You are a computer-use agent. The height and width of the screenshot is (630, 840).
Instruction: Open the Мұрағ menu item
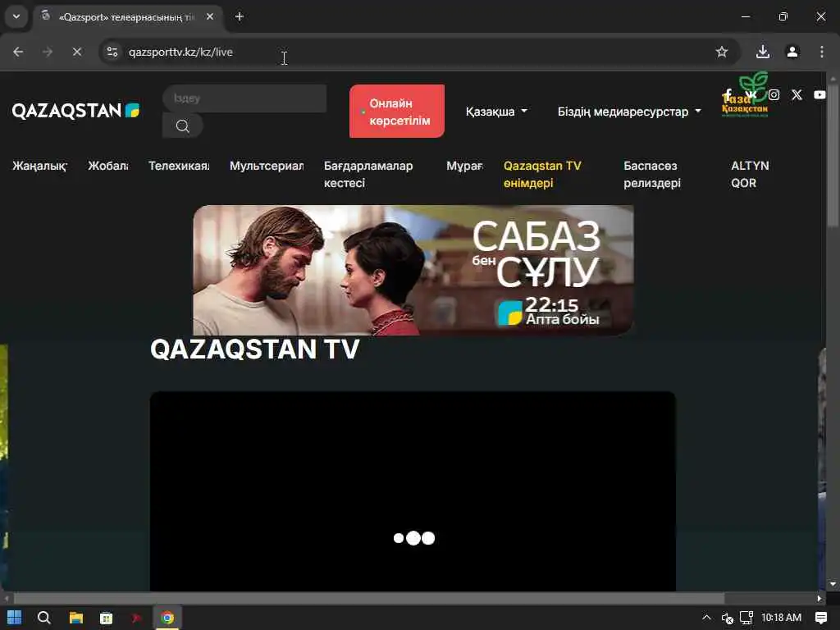pos(464,166)
